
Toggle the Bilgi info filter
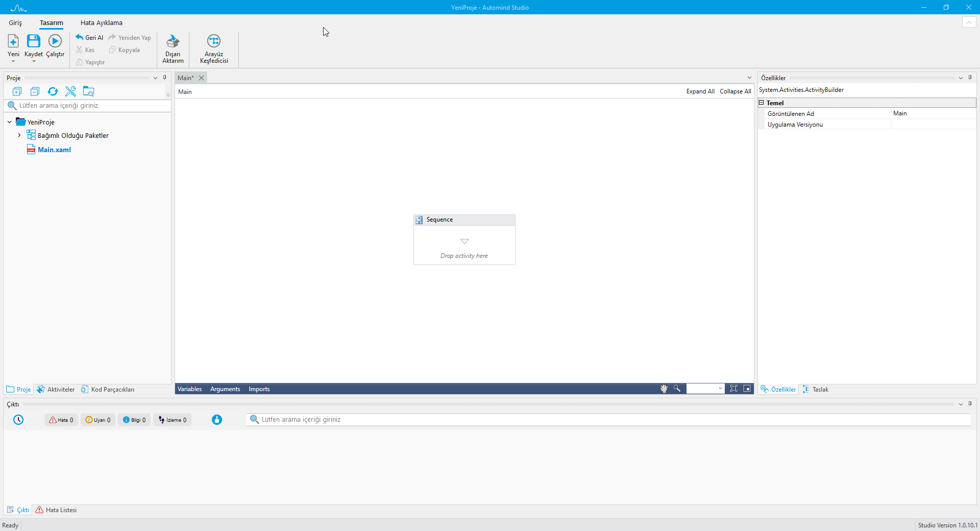point(134,420)
